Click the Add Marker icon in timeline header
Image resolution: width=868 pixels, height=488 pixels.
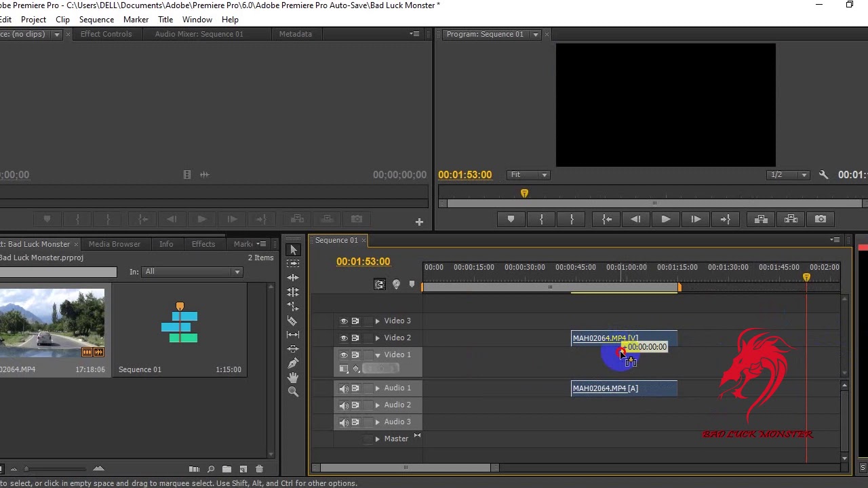click(412, 285)
